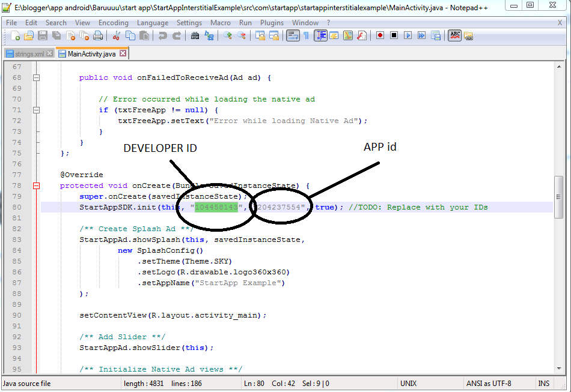The height and width of the screenshot is (392, 571).
Task: Open the Settings menu
Action: click(x=189, y=23)
